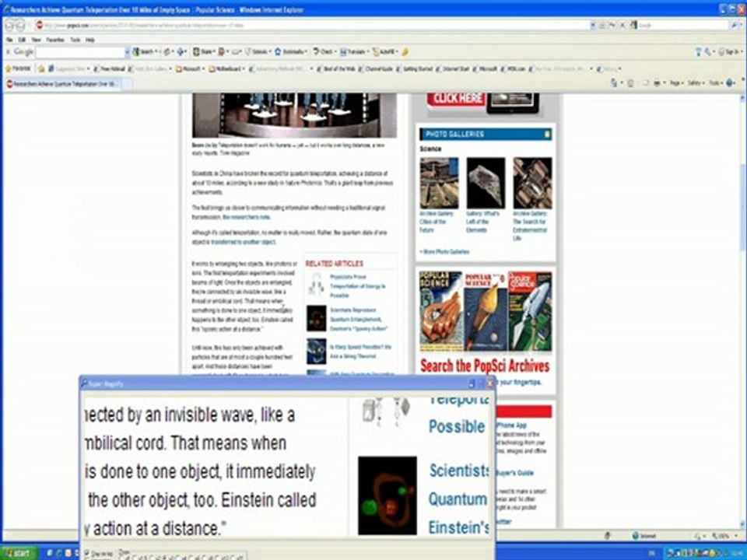Click the Google Toolbar Sign In button
747x560 pixels.
(x=729, y=51)
